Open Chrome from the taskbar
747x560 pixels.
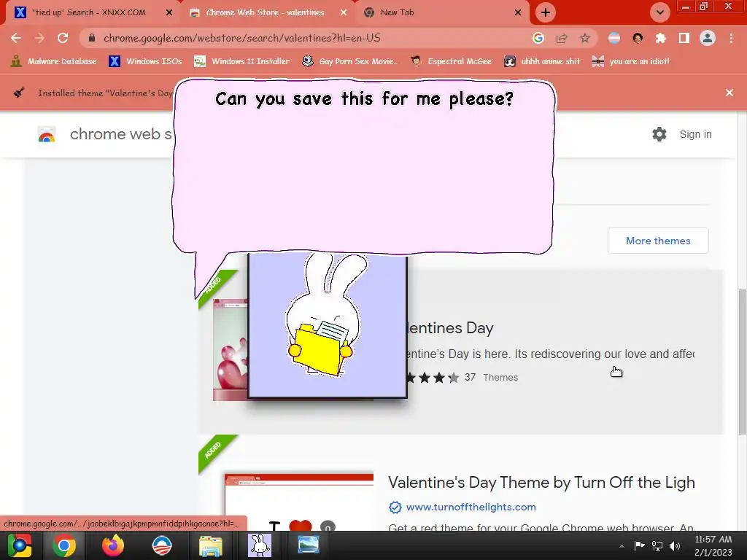64,545
